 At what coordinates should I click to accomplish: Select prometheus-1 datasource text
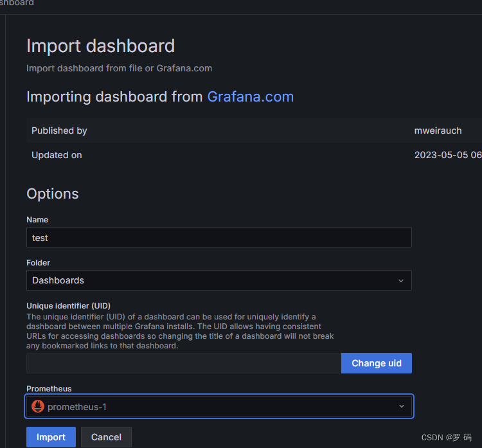[x=77, y=407]
